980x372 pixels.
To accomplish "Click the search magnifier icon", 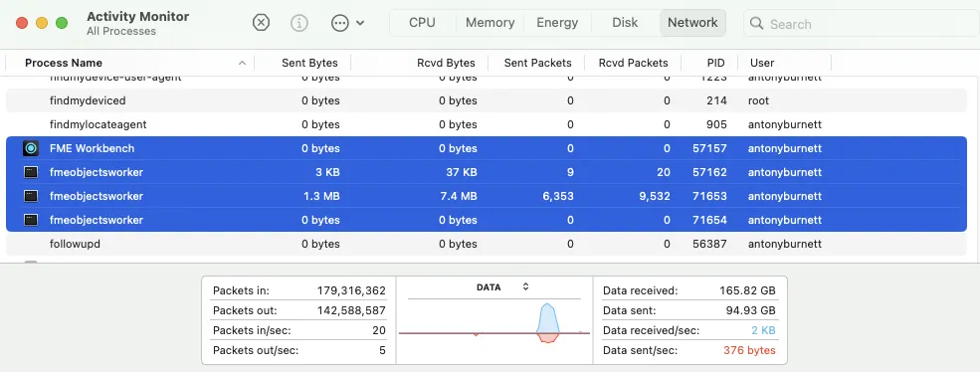I will (x=756, y=24).
